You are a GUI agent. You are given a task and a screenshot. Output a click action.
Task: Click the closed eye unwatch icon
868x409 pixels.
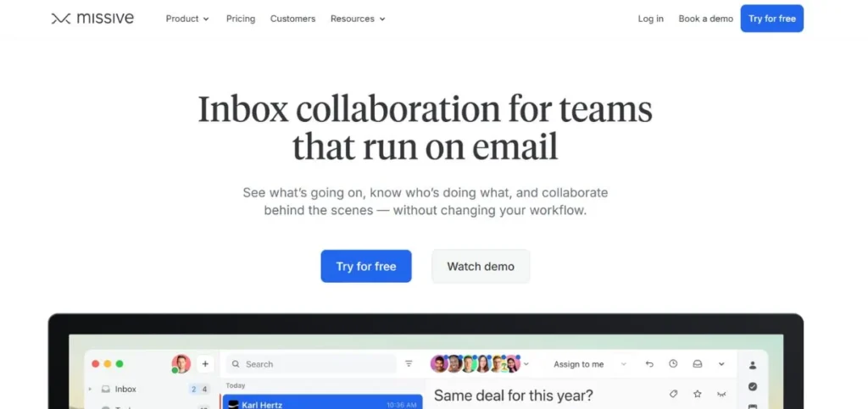tap(721, 394)
